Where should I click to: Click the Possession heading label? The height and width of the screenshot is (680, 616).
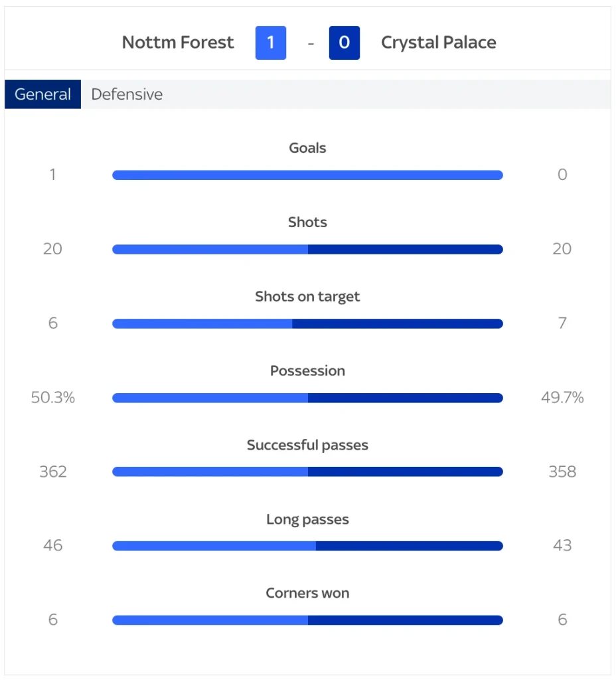click(307, 371)
